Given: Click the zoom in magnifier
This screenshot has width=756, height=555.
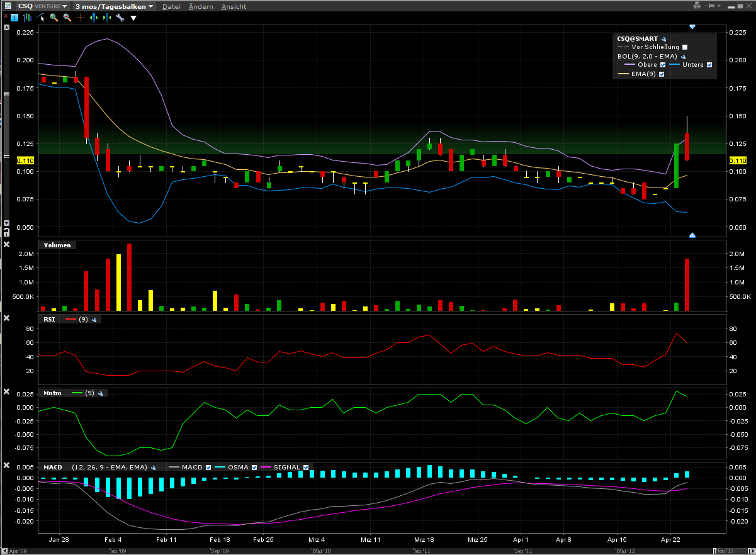Looking at the screenshot, I should point(54,18).
